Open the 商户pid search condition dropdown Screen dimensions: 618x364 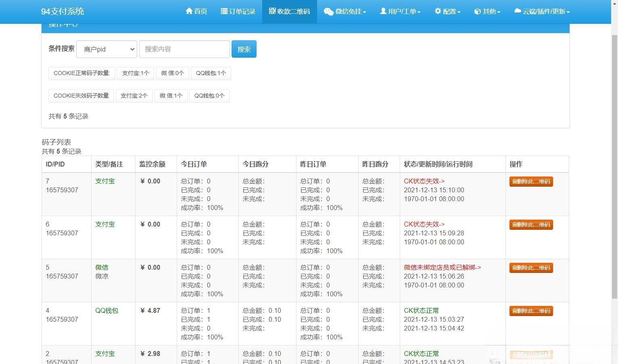107,49
